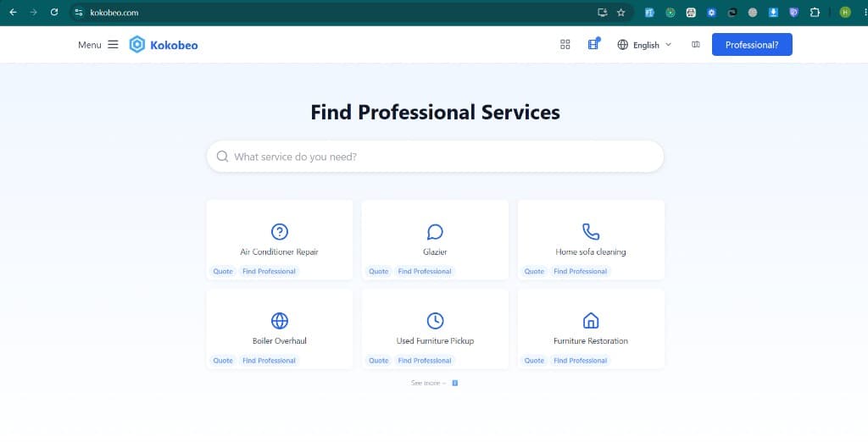Open the browser extensions puzzle icon
The height and width of the screenshot is (442, 868).
point(815,12)
